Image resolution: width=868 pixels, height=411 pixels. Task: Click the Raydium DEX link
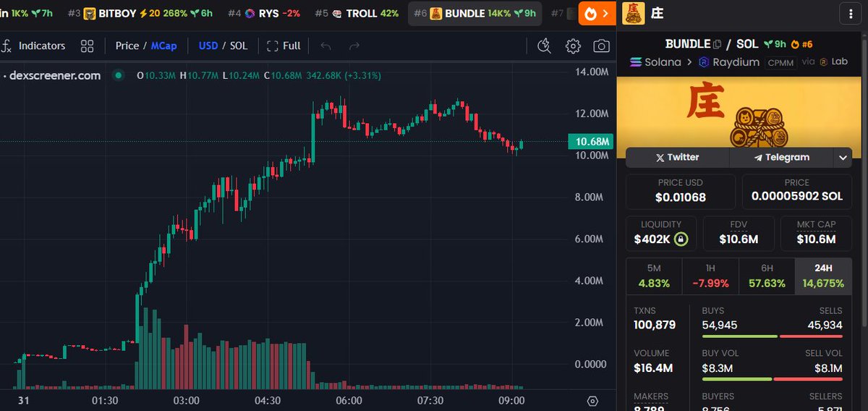pos(729,62)
